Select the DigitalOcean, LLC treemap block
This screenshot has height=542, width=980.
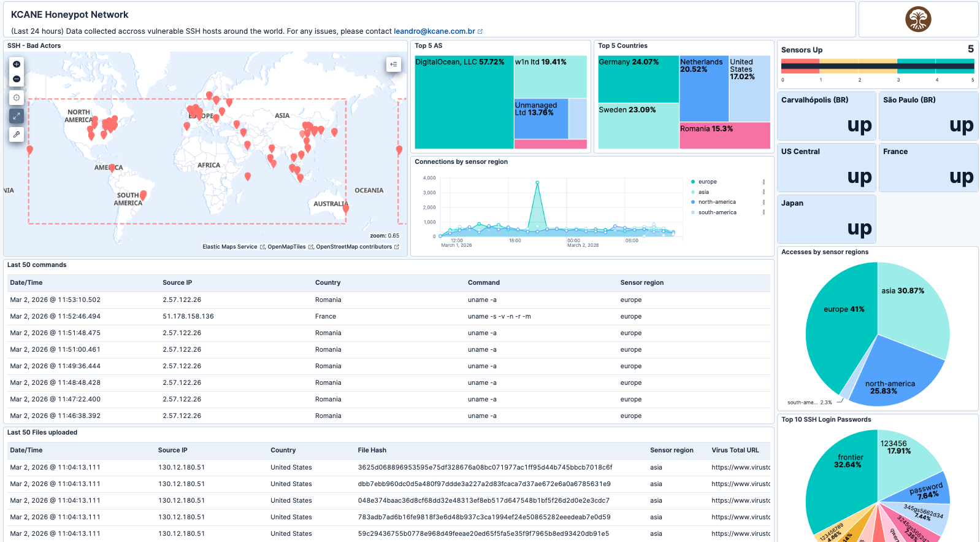point(464,103)
